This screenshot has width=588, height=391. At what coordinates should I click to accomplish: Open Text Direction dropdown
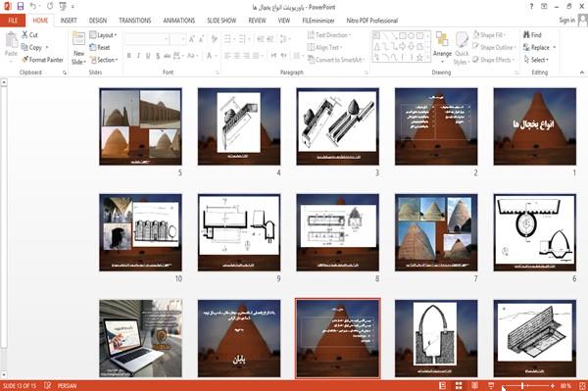(x=329, y=35)
